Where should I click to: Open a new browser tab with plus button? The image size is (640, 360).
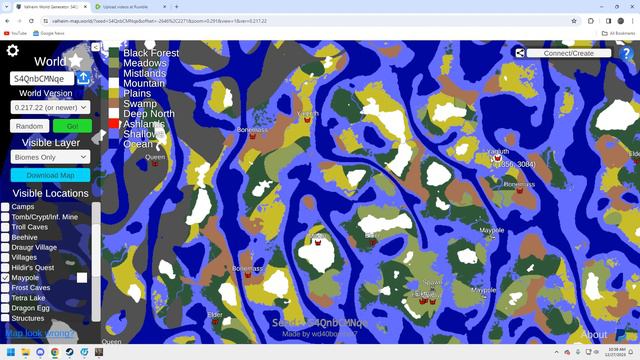coord(176,7)
